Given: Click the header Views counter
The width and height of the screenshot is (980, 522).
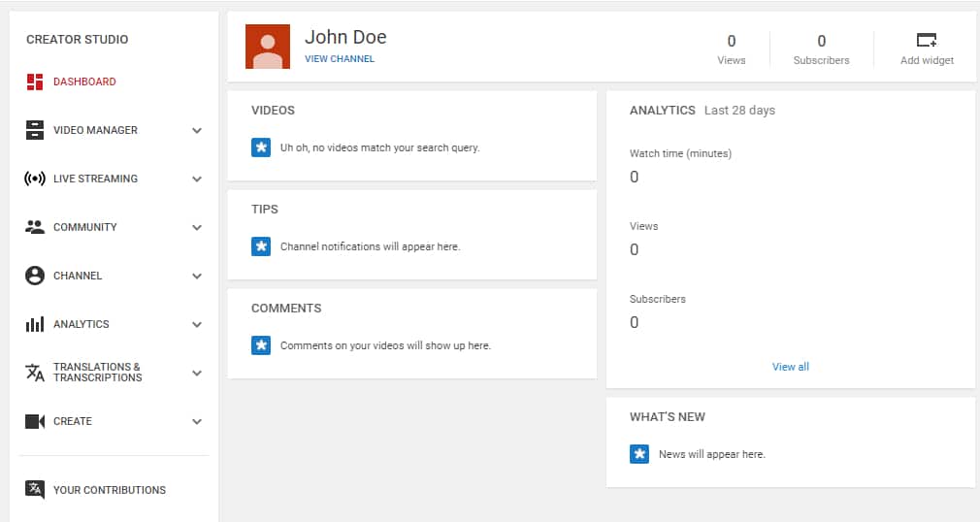Looking at the screenshot, I should click(732, 50).
